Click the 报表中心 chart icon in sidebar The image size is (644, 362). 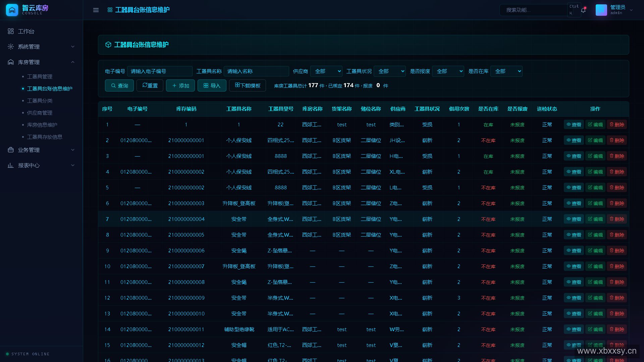[x=11, y=165]
